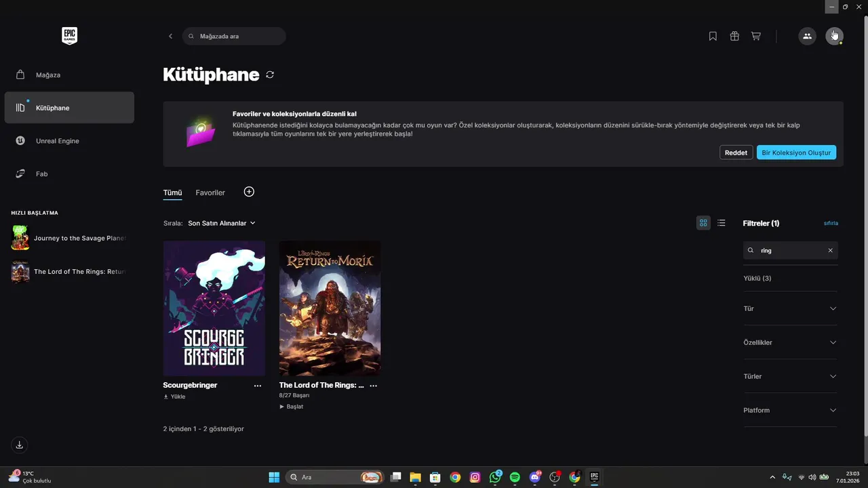The height and width of the screenshot is (488, 868).
Task: Expand the Özellikler filter section
Action: click(x=790, y=342)
